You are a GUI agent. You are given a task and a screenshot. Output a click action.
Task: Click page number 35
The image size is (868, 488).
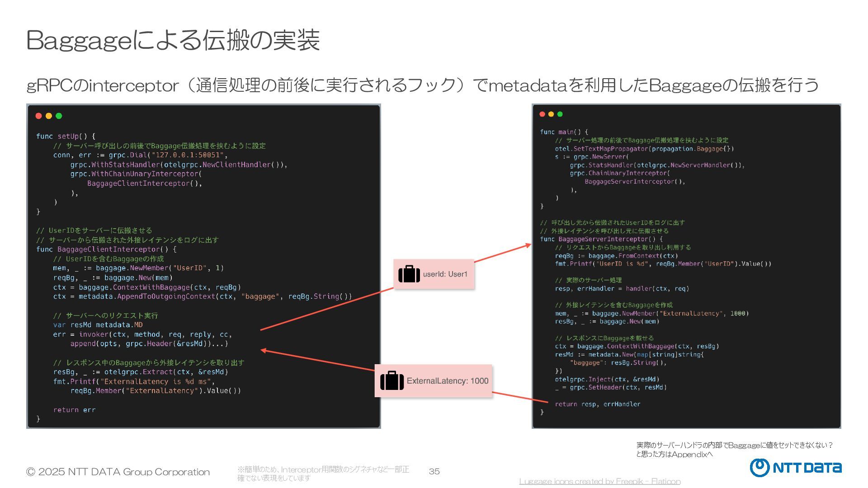pos(434,471)
